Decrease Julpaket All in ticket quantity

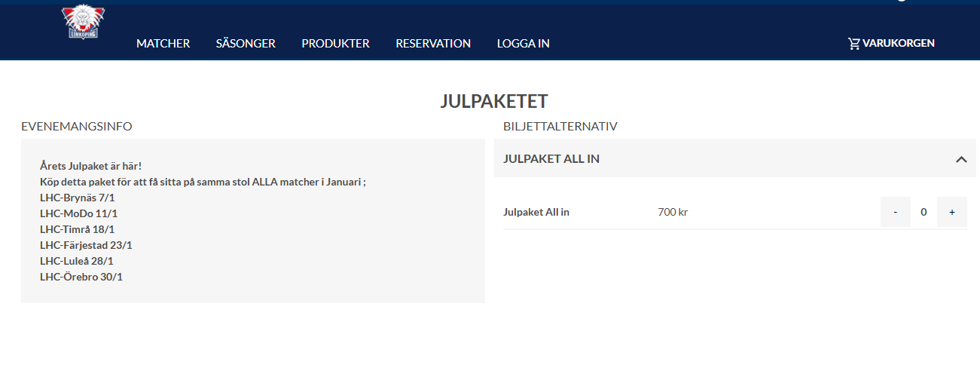895,212
